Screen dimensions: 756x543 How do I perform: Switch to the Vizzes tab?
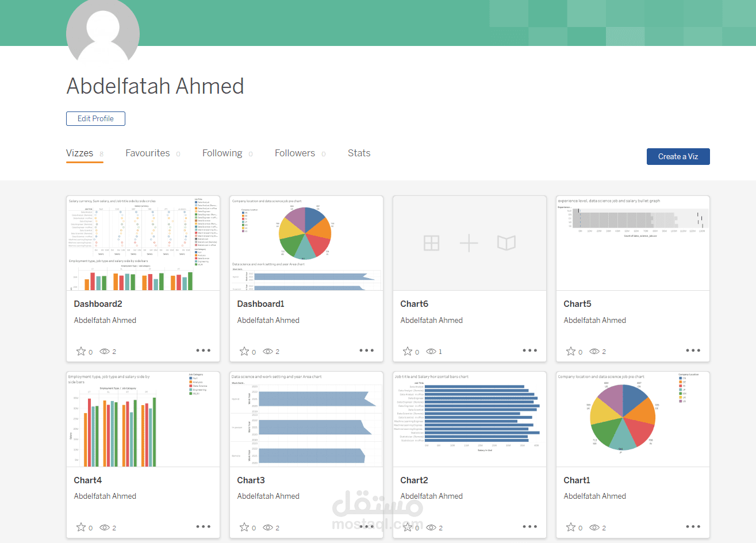pyautogui.click(x=85, y=153)
